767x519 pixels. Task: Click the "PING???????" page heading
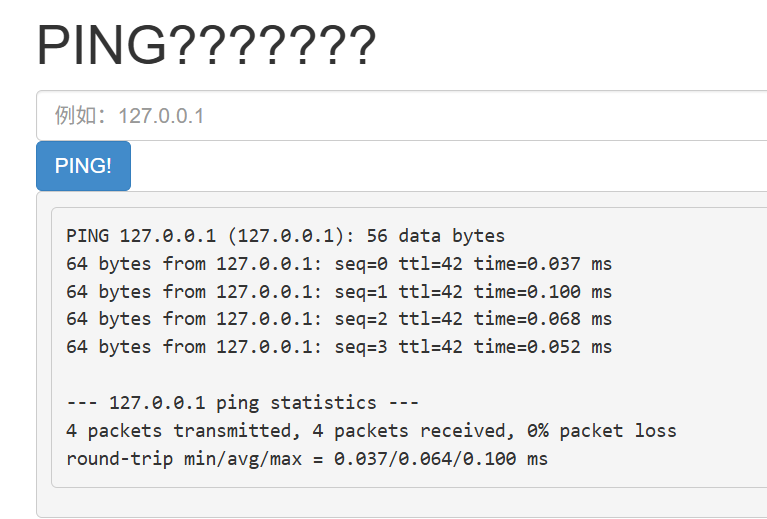(x=206, y=46)
